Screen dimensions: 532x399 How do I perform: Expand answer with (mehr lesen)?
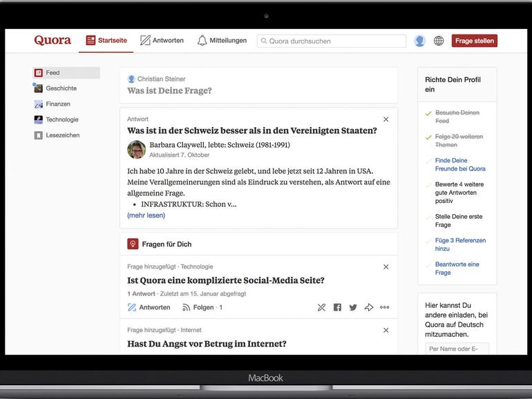point(146,215)
